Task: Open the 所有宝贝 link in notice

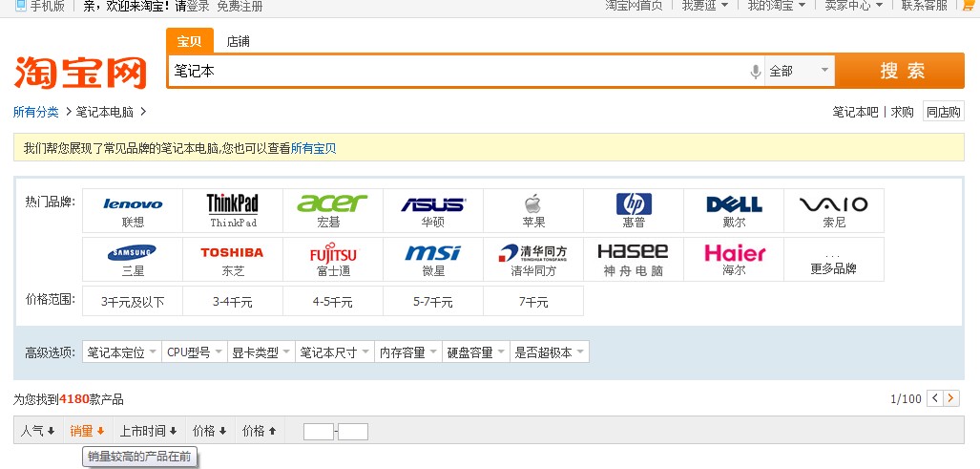Action: tap(313, 148)
